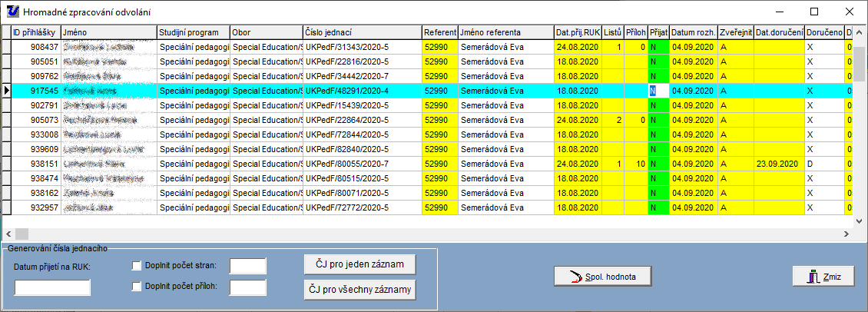This screenshot has height=312, width=868.
Task: Click the 'ID přihlášky' column header
Action: [x=35, y=32]
